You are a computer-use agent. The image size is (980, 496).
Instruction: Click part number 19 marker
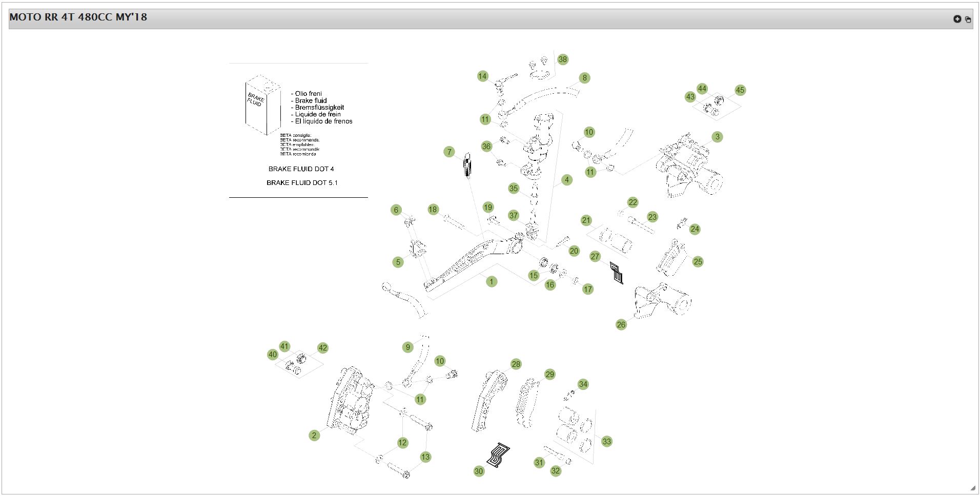488,208
